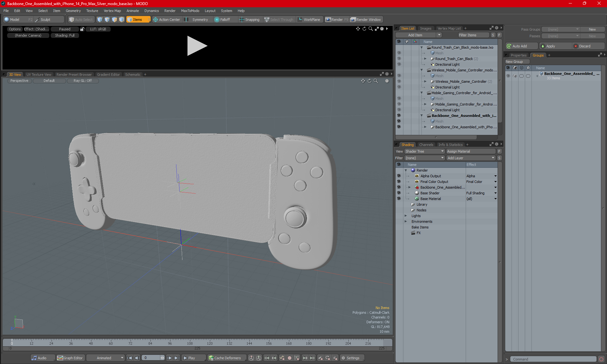Select the Edges selection mode icon
Image resolution: width=607 pixels, height=364 pixels.
(x=107, y=20)
